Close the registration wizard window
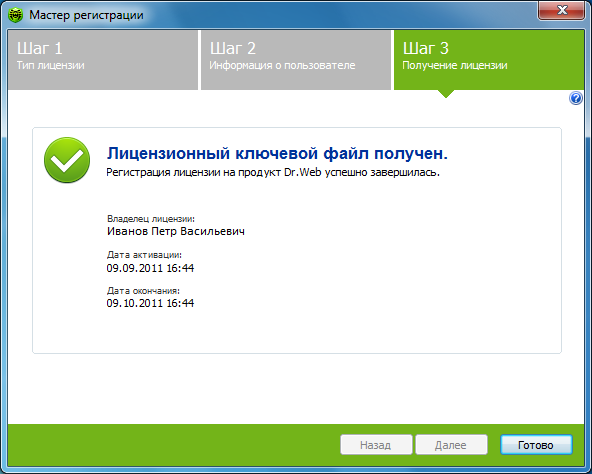 pyautogui.click(x=561, y=10)
